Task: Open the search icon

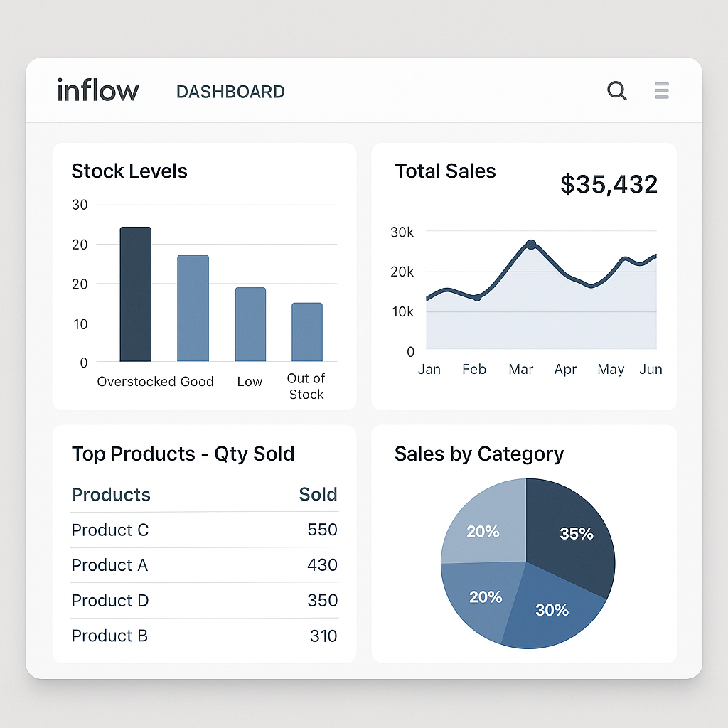Action: 616,91
